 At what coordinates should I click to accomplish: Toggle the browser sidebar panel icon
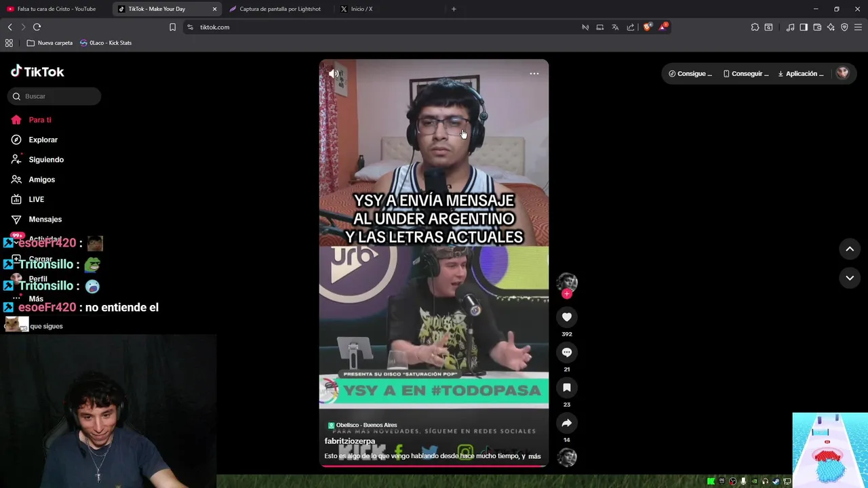[x=804, y=27]
